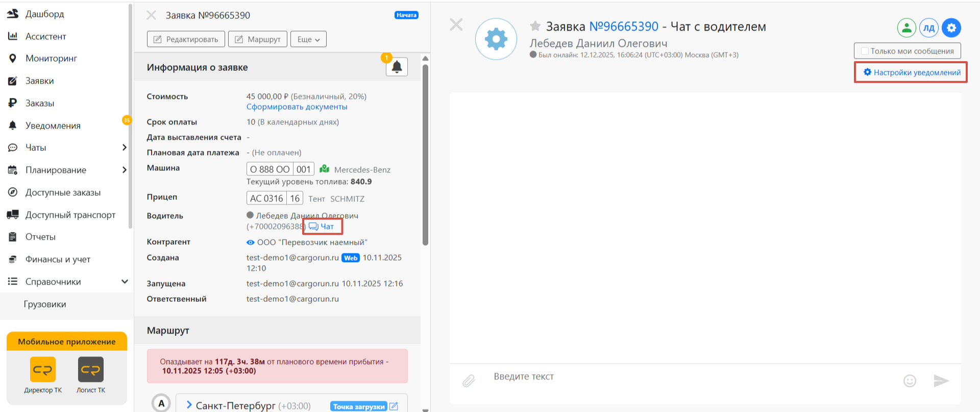Open Уведомления menu item
The height and width of the screenshot is (412, 980).
pyautogui.click(x=53, y=125)
